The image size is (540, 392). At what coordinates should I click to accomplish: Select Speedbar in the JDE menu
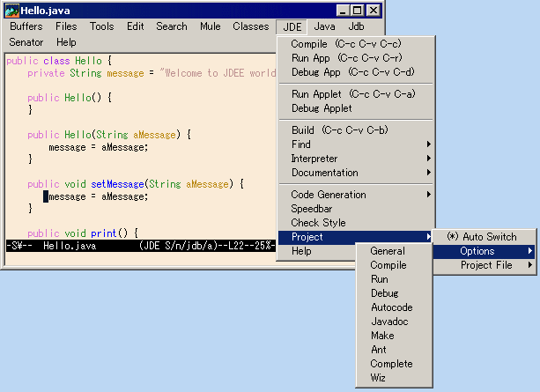click(355, 209)
